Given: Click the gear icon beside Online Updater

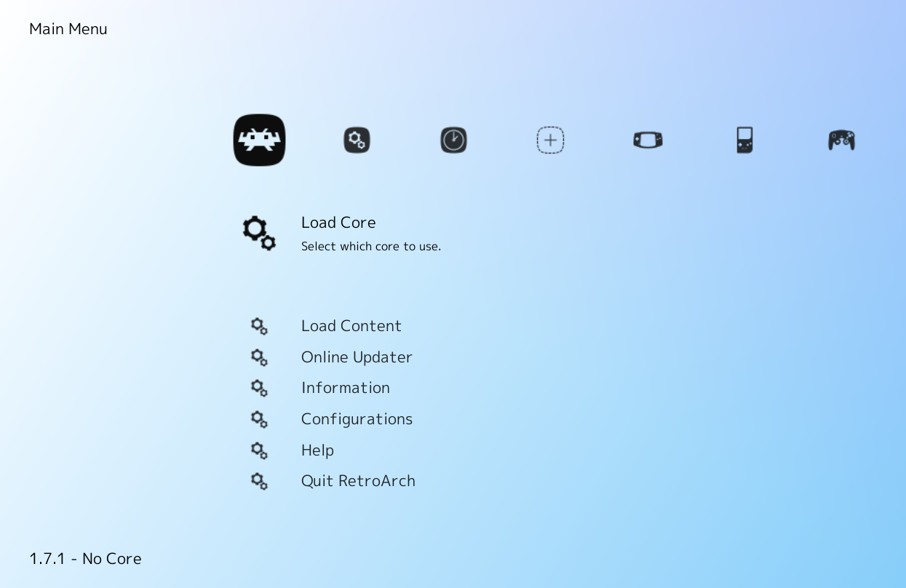Looking at the screenshot, I should click(259, 357).
